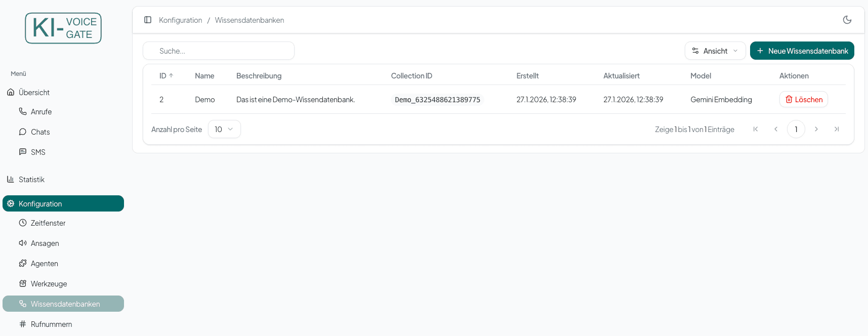Click the Erstellt column header

click(x=527, y=75)
